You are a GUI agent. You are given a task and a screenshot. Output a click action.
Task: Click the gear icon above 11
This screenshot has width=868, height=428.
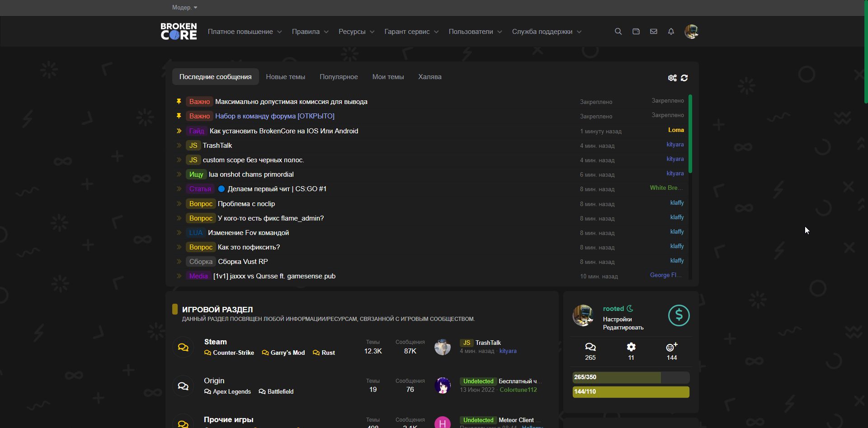631,347
